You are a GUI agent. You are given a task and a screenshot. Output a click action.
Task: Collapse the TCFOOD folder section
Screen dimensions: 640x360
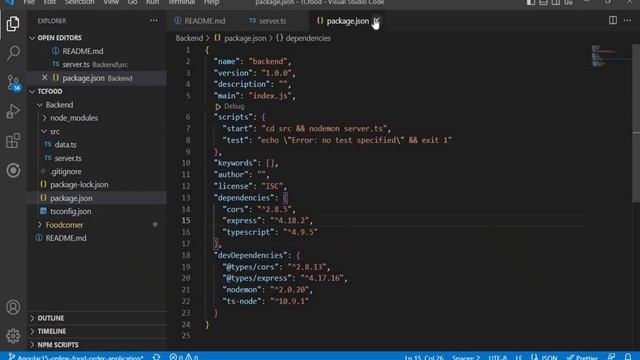click(x=32, y=91)
